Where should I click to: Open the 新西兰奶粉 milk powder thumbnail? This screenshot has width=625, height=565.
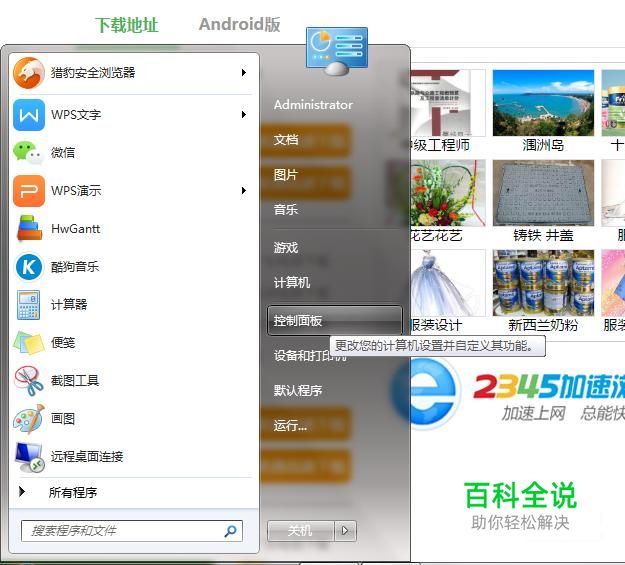[x=543, y=283]
